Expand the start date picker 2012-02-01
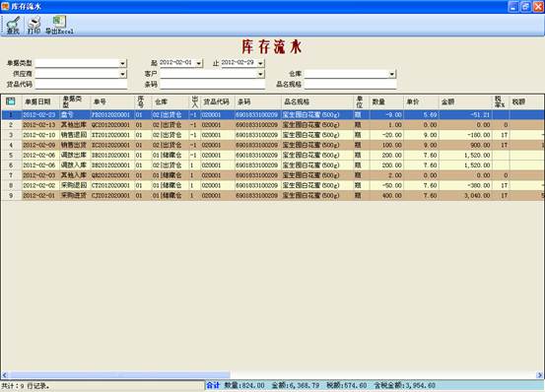The height and width of the screenshot is (392, 545). 199,63
